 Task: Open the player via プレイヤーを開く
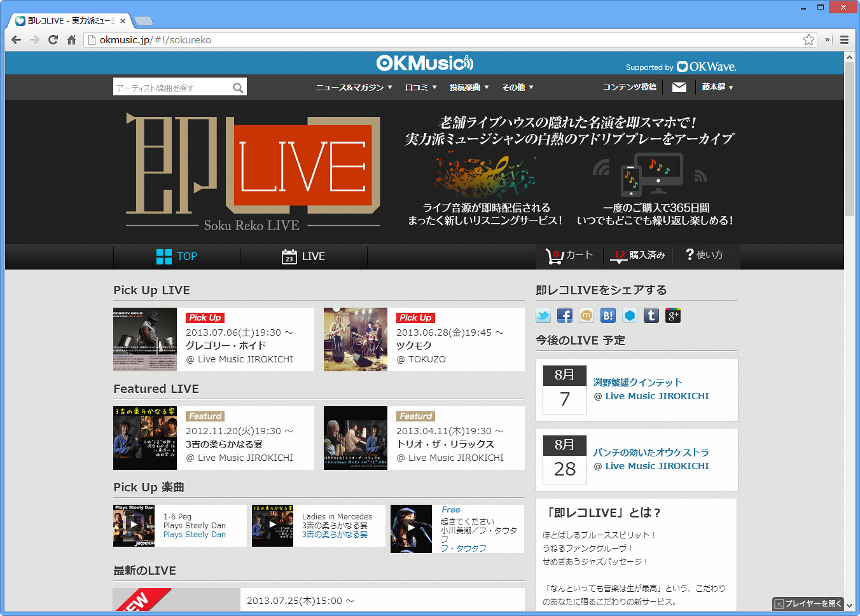pyautogui.click(x=808, y=604)
